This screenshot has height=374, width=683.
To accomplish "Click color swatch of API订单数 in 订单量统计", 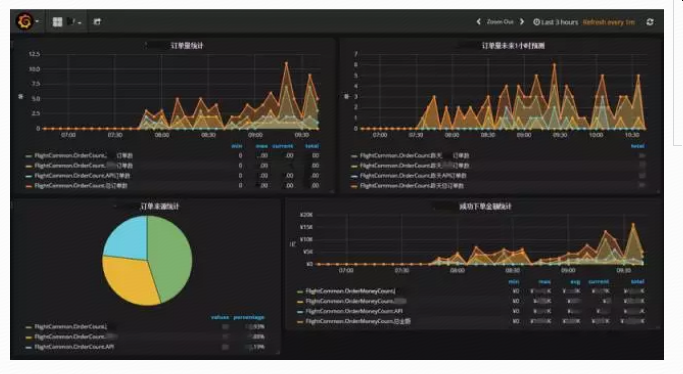I will (29, 176).
